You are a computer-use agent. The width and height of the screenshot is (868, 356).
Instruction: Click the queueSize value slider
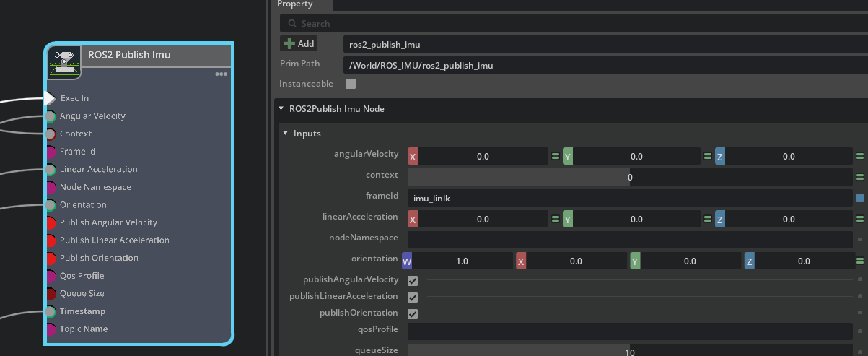(x=630, y=351)
